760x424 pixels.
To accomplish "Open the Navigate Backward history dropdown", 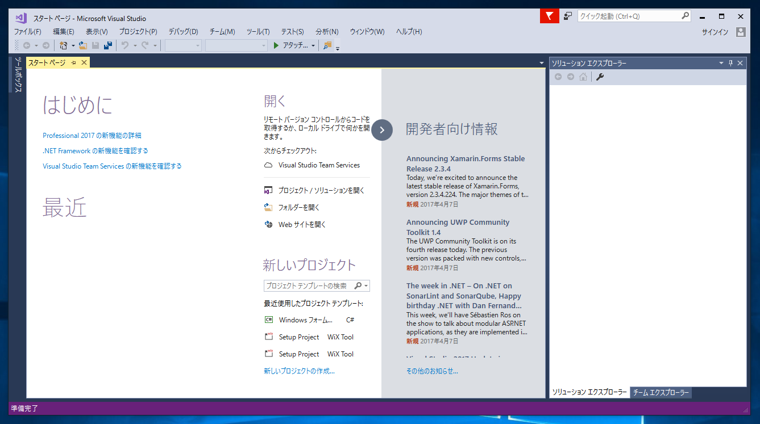I will 36,46.
